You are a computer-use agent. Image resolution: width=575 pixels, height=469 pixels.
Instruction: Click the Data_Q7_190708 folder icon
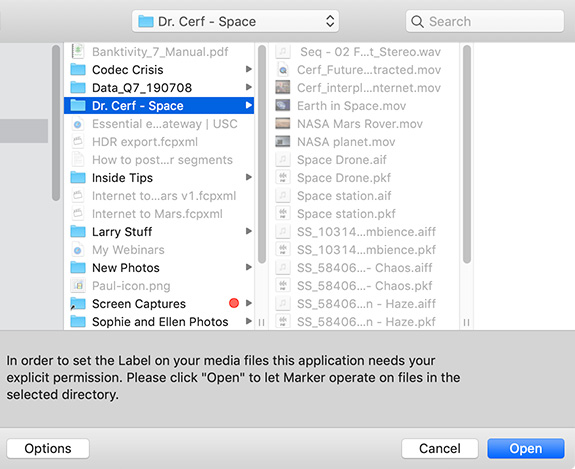[78, 87]
